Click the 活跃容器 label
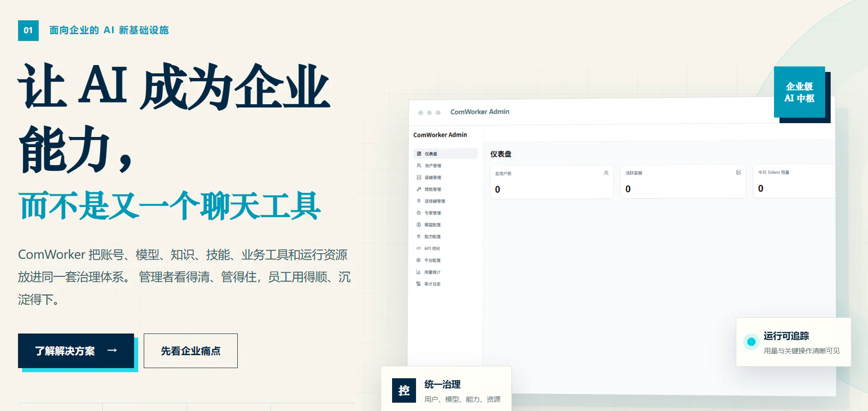Screen dimensions: 868x411 click(x=633, y=173)
